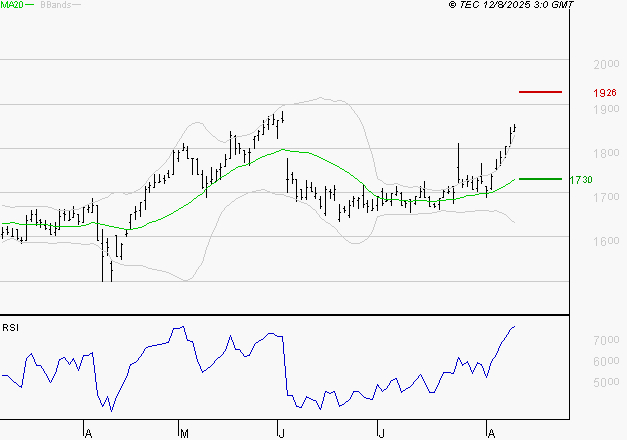Click the 6000 RSI axis label
The width and height of the screenshot is (627, 440).
click(x=606, y=361)
